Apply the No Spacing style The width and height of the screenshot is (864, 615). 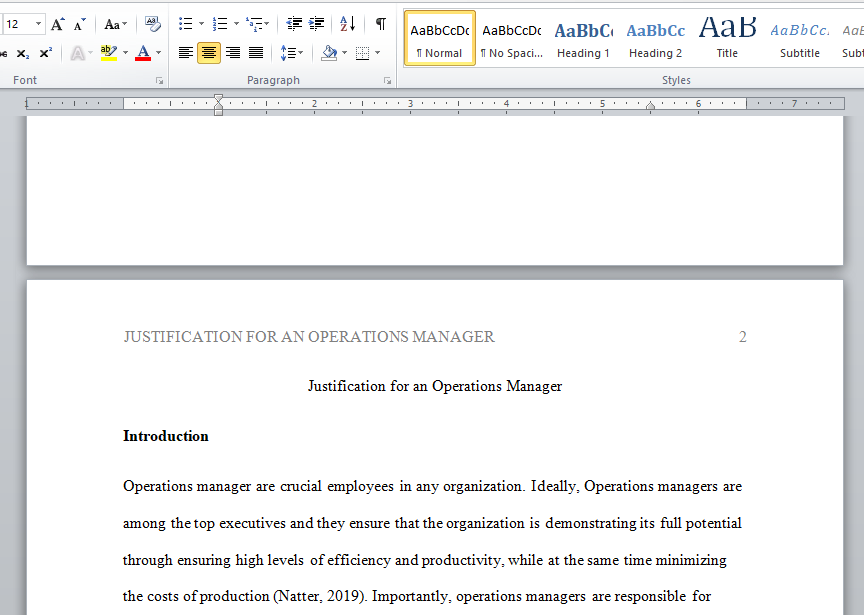(x=512, y=38)
